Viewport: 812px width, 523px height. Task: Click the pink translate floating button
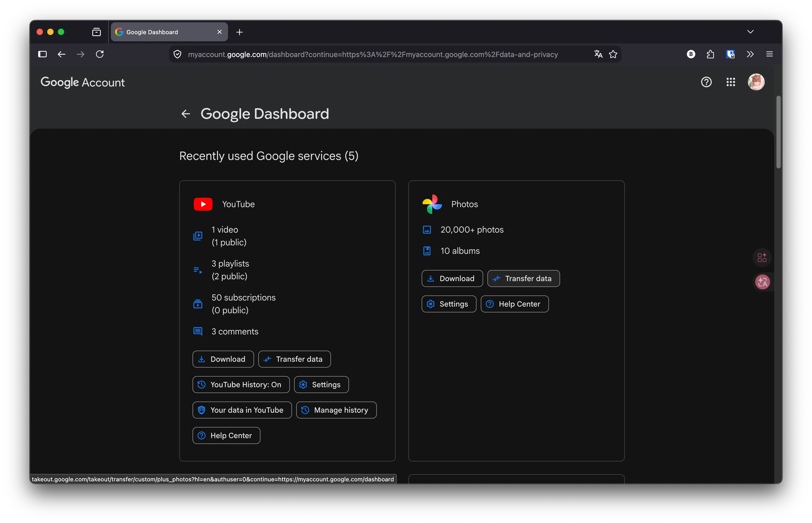point(762,282)
